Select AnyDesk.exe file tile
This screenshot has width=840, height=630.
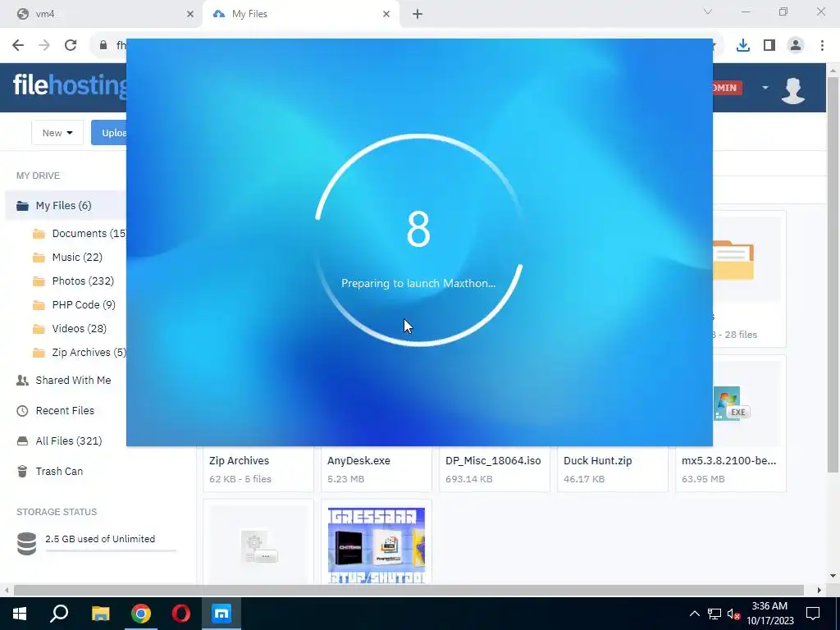376,468
